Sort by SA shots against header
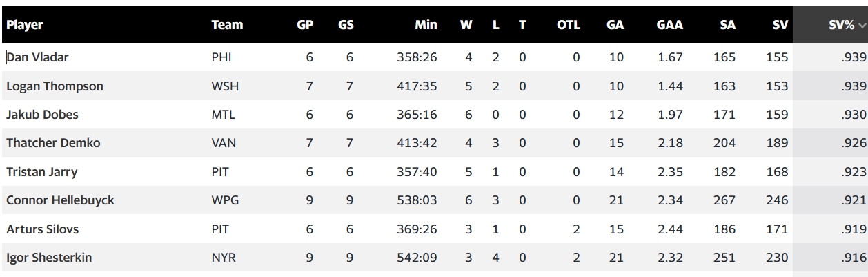868x277 pixels. [x=727, y=25]
